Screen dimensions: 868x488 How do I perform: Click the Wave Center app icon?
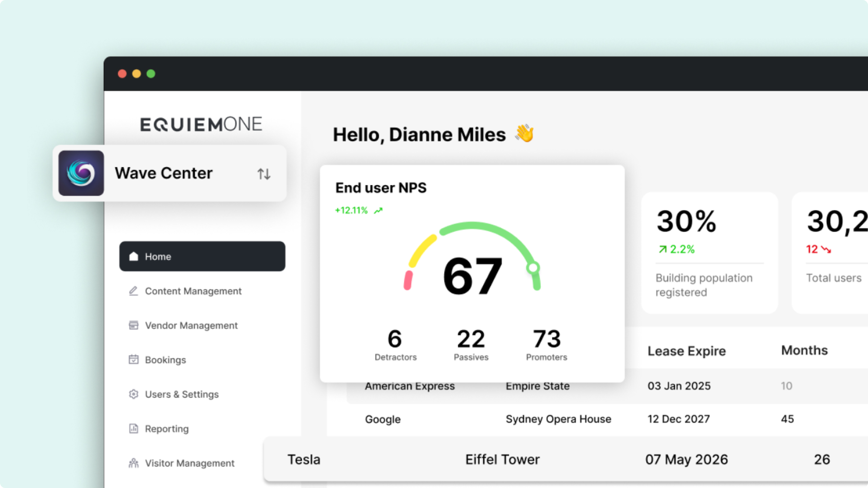pos(81,173)
